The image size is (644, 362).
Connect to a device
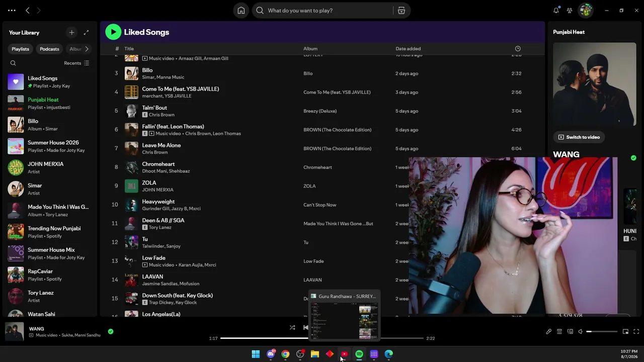(x=570, y=331)
